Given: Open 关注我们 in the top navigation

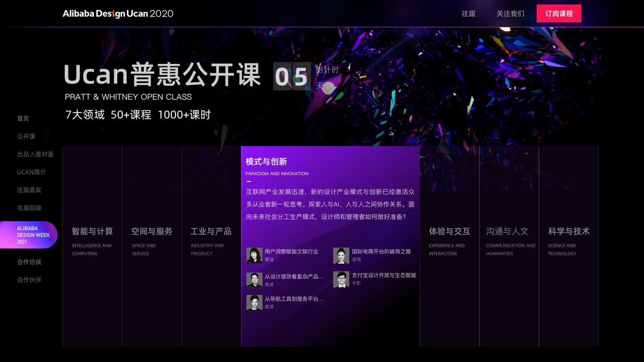Looking at the screenshot, I should click(510, 14).
